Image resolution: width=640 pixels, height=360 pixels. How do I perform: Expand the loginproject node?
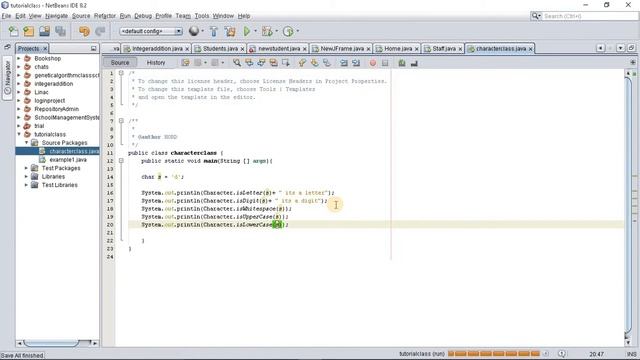click(19, 100)
